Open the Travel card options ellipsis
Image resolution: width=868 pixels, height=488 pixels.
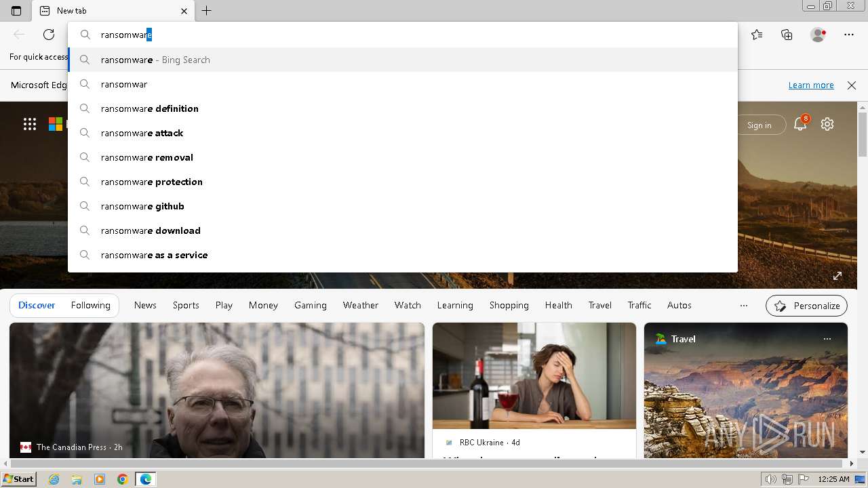[827, 339]
